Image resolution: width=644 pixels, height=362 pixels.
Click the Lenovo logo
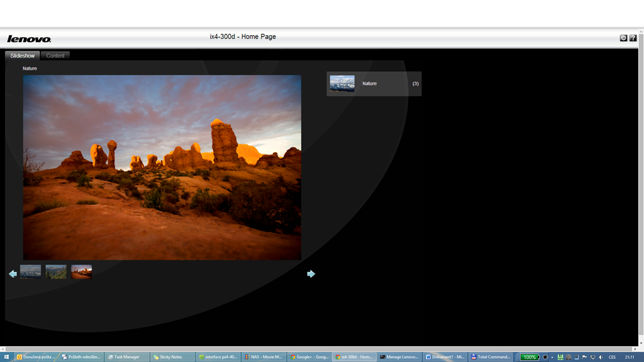(29, 38)
